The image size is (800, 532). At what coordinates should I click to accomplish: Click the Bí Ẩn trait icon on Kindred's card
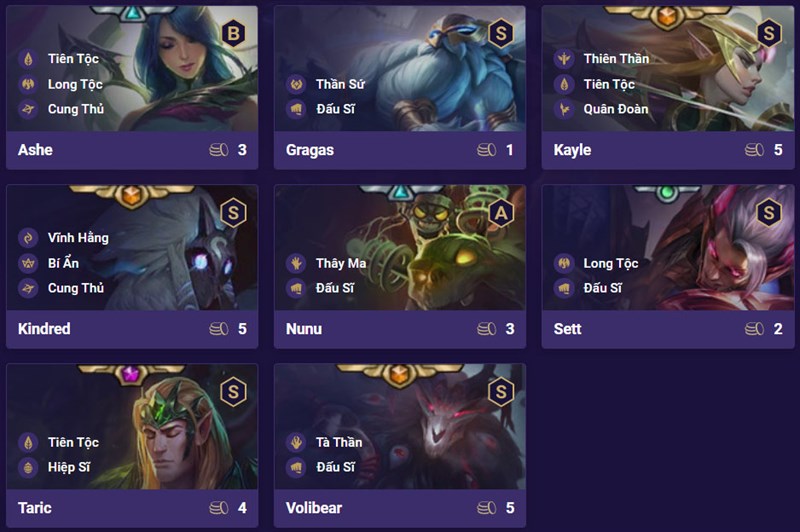click(x=29, y=263)
